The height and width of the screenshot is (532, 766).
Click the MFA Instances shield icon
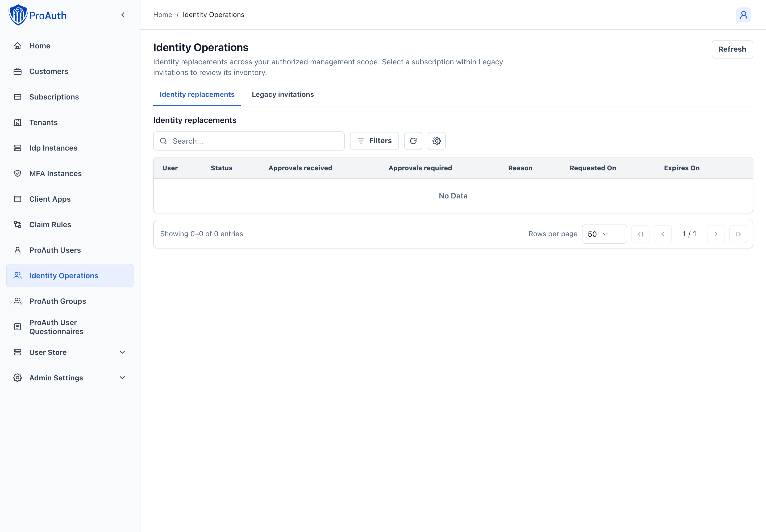[x=18, y=173]
